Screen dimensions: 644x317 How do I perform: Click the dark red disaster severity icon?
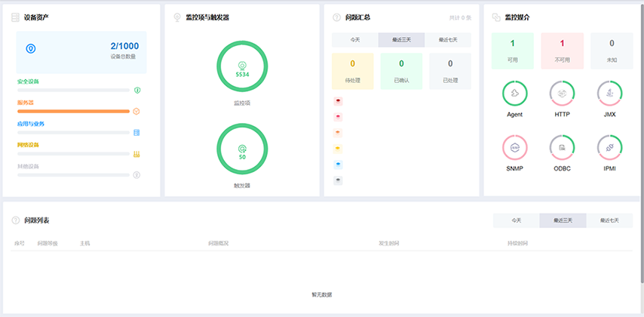coord(338,101)
